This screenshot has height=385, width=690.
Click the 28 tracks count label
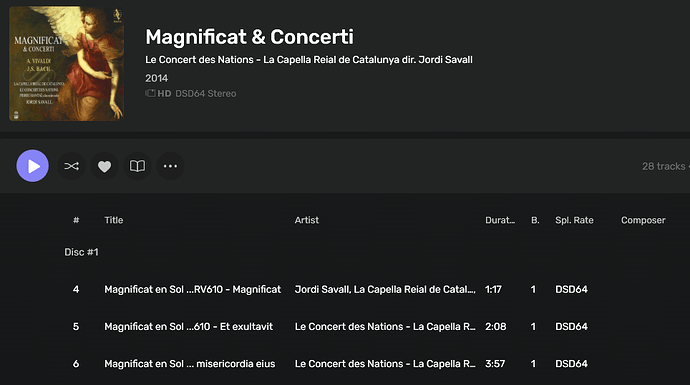[664, 166]
